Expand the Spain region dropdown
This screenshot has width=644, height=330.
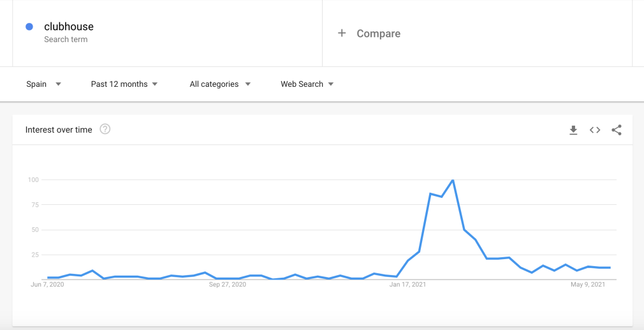(43, 84)
